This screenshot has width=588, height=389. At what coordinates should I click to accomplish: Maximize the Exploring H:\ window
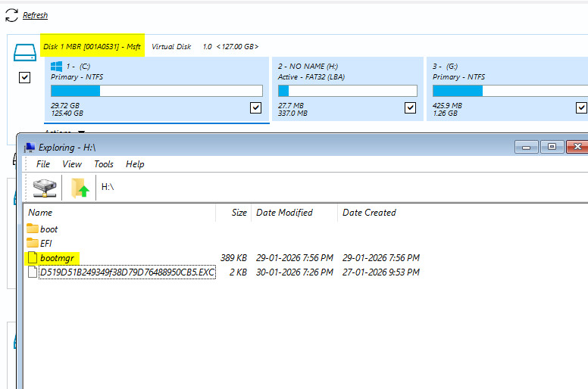(x=552, y=147)
